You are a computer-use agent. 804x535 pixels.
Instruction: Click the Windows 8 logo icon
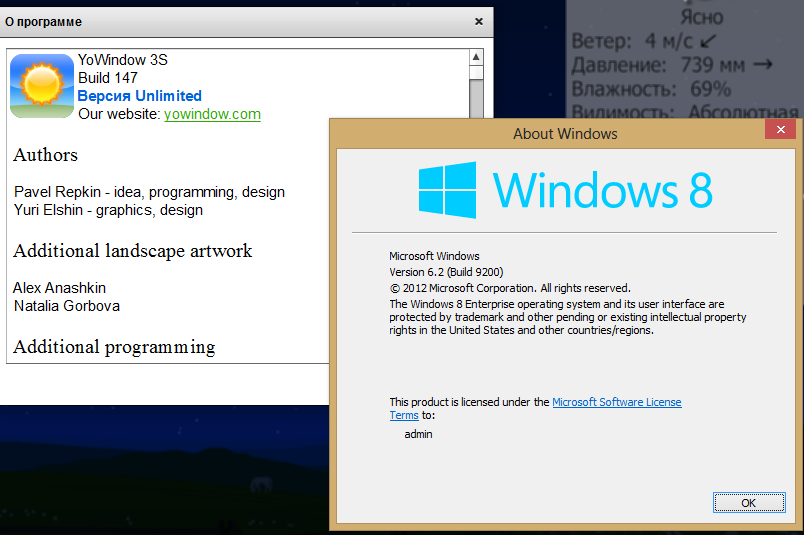[x=447, y=190]
